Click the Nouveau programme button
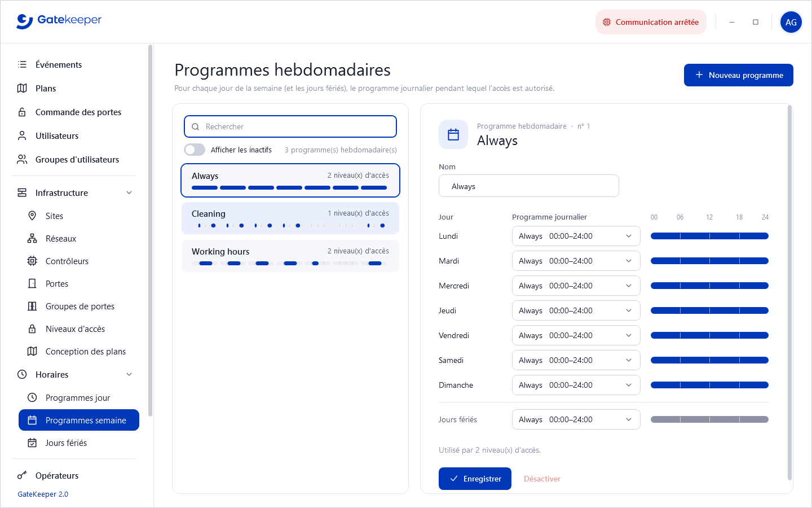Screen dimensions: 812x508 (x=739, y=75)
